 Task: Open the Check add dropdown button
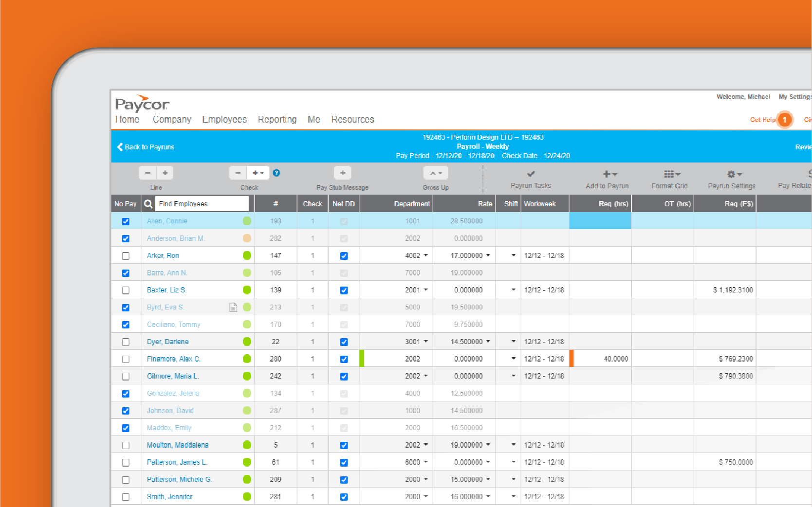point(258,173)
